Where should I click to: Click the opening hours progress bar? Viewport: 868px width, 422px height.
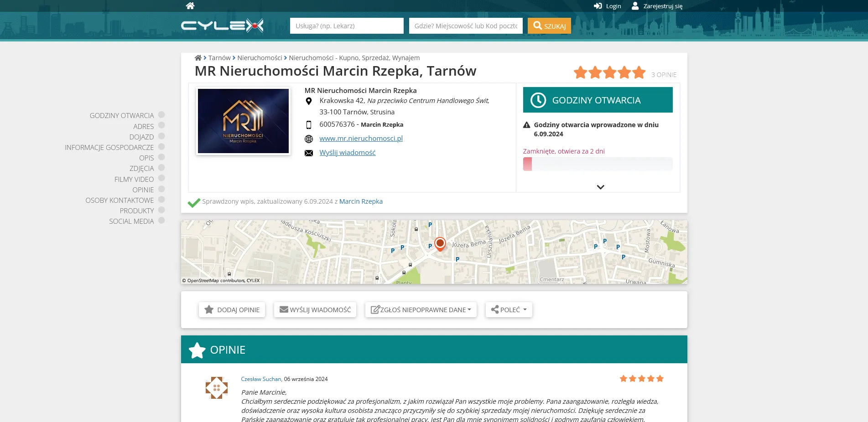point(598,164)
